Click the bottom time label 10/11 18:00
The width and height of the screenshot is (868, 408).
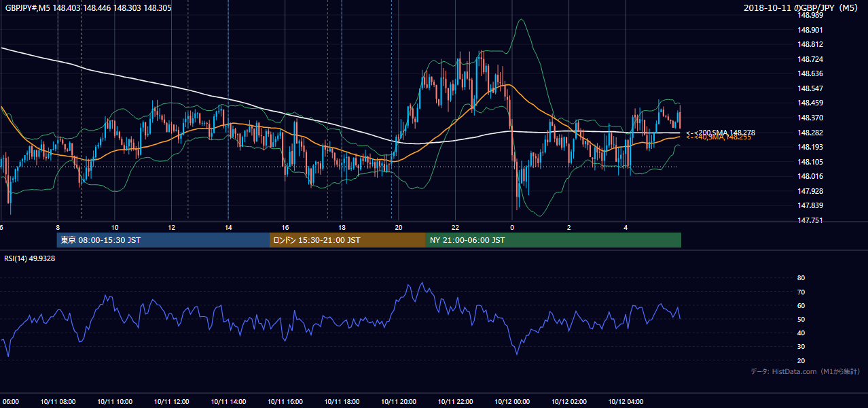click(x=342, y=402)
